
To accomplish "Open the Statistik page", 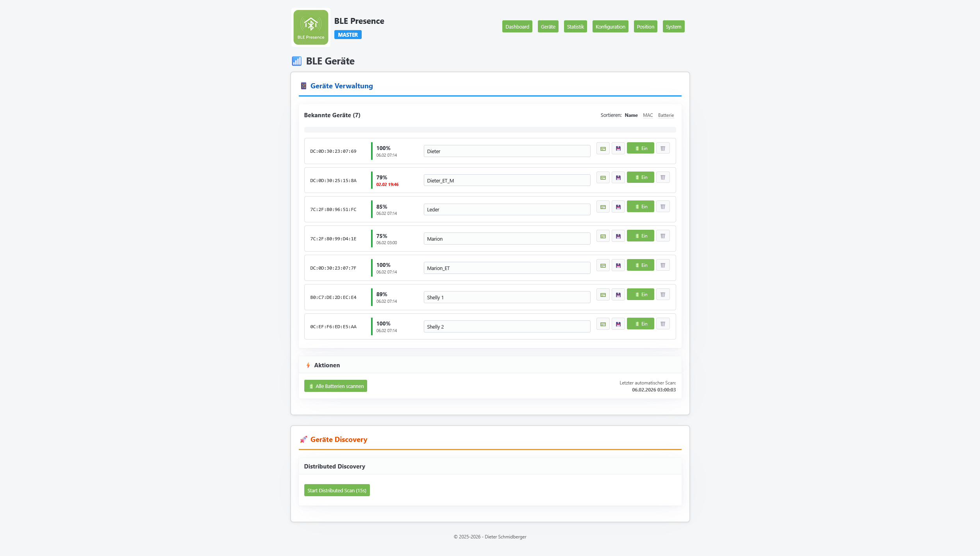I will (x=575, y=27).
